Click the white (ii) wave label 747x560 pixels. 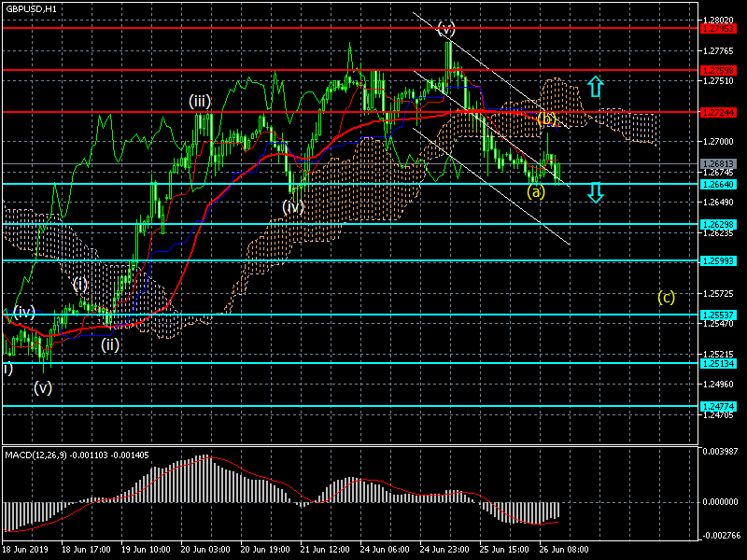tap(110, 343)
